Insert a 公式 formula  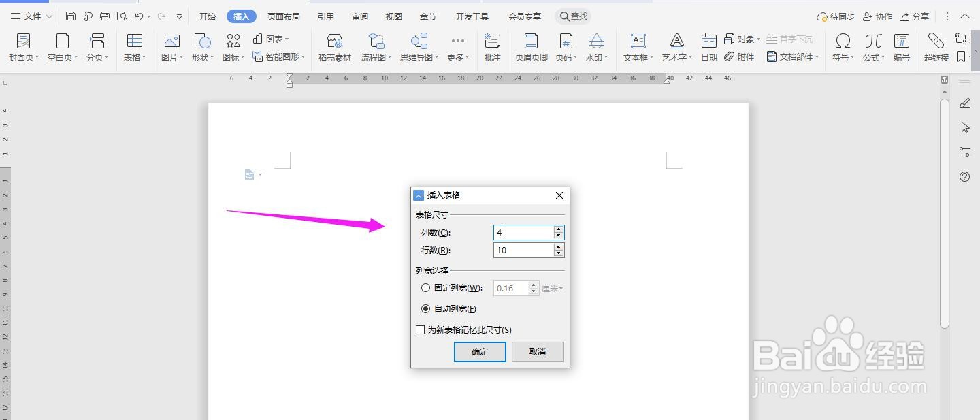tap(874, 48)
